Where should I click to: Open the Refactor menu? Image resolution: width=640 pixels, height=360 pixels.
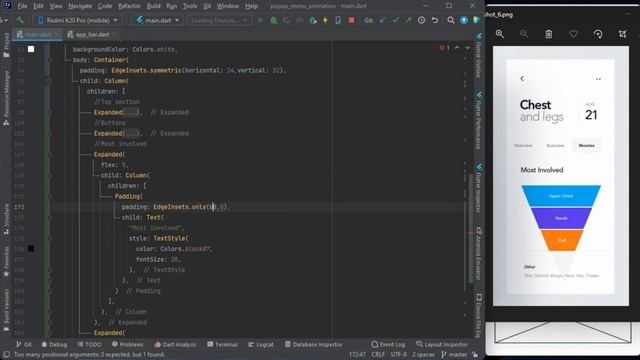click(x=129, y=6)
